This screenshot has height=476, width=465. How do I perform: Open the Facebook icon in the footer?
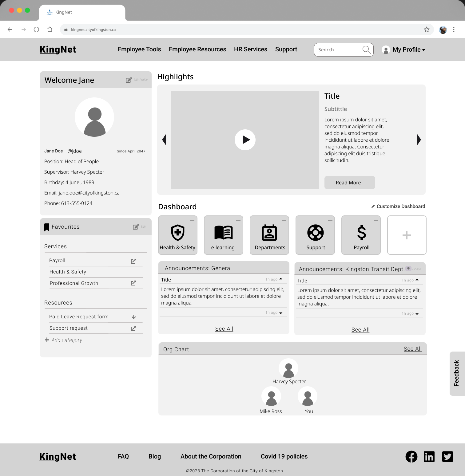pyautogui.click(x=411, y=456)
